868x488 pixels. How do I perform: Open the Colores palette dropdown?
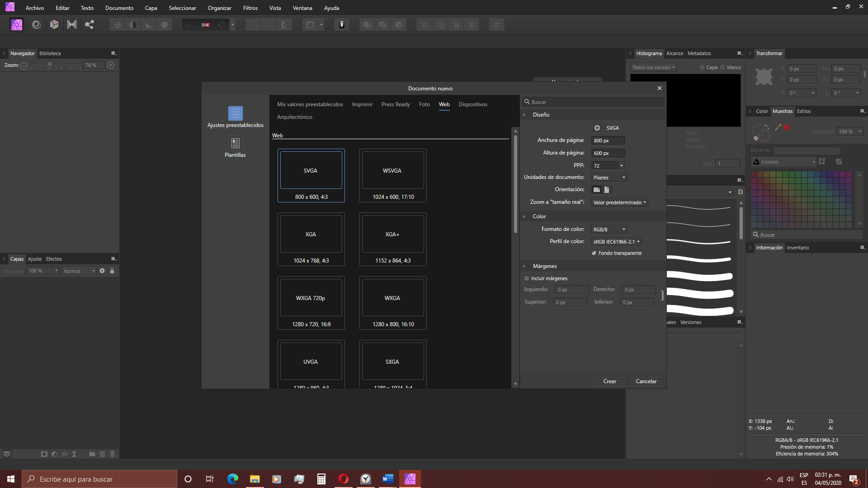(783, 162)
